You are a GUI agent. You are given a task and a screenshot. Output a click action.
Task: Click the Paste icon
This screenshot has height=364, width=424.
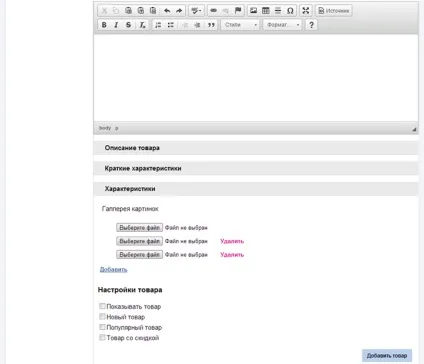tap(128, 11)
